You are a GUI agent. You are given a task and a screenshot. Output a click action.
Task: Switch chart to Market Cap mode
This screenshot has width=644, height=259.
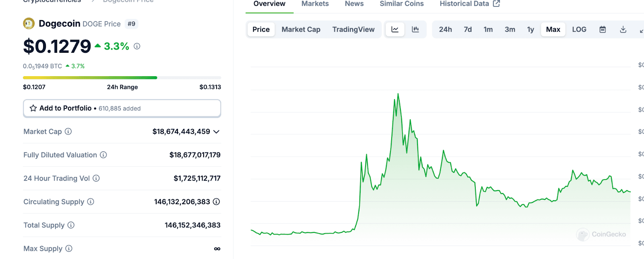(x=301, y=29)
